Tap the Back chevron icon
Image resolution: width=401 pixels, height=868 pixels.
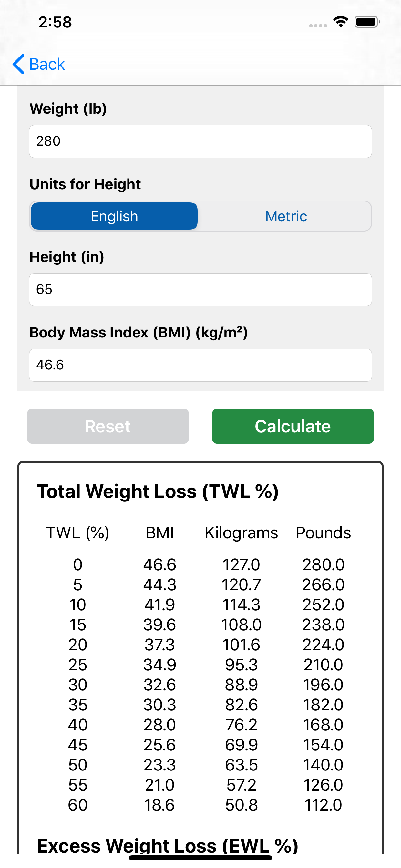pos(18,64)
